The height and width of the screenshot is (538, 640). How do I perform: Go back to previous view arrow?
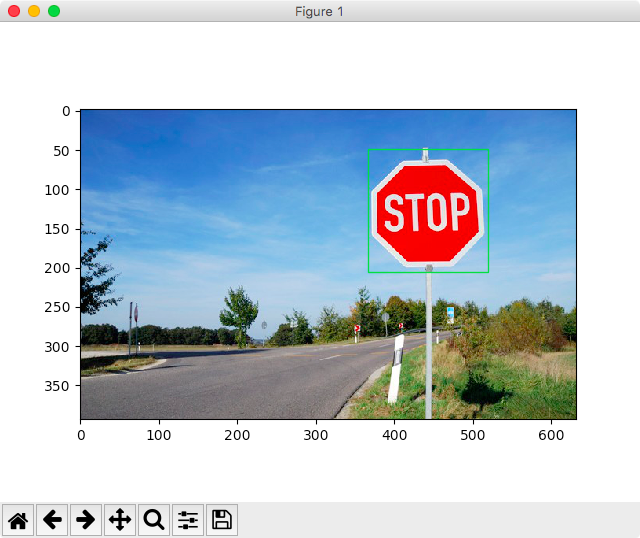point(52,520)
